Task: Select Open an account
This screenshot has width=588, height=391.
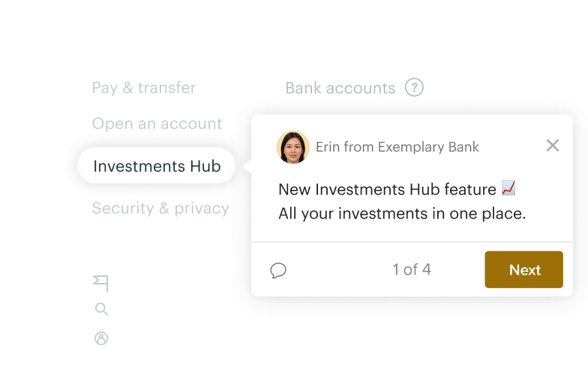Action: pyautogui.click(x=157, y=124)
